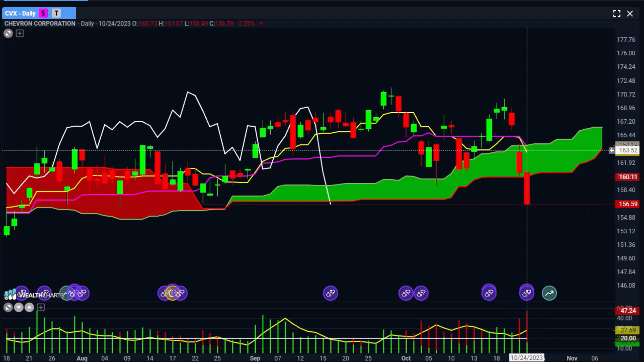Screen dimensions: 644x362
Task: Click the sentiment thumbs marker near Oct 04
Action: point(421,293)
